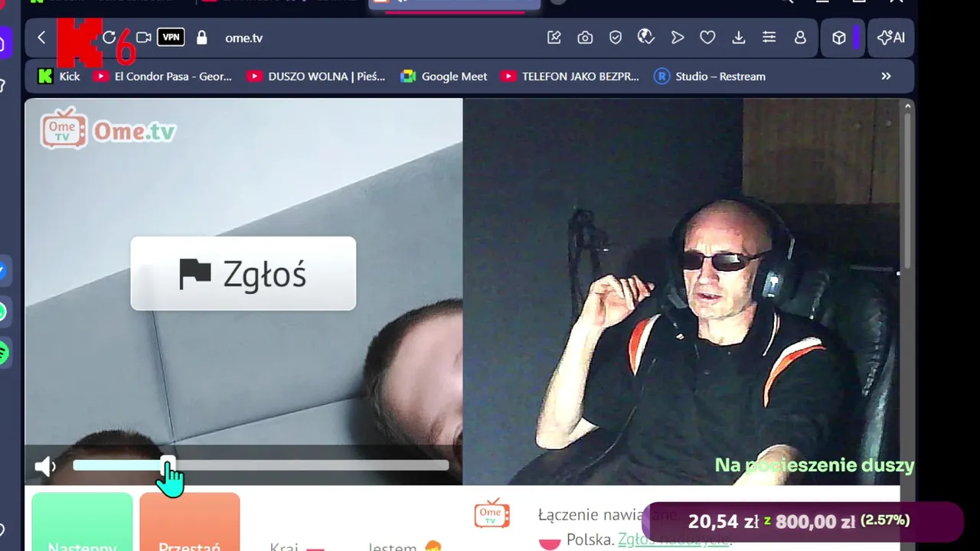The image size is (980, 551).
Task: Open the shield privacy protection icon
Action: click(x=616, y=37)
